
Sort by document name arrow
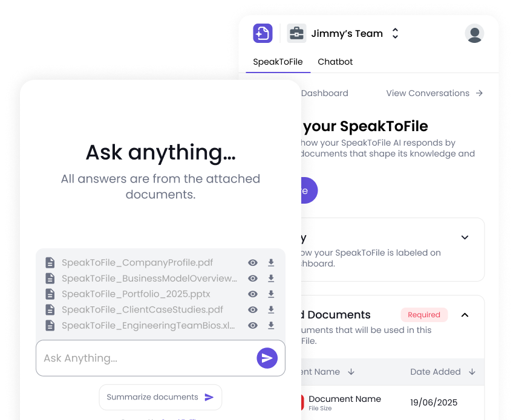(351, 372)
